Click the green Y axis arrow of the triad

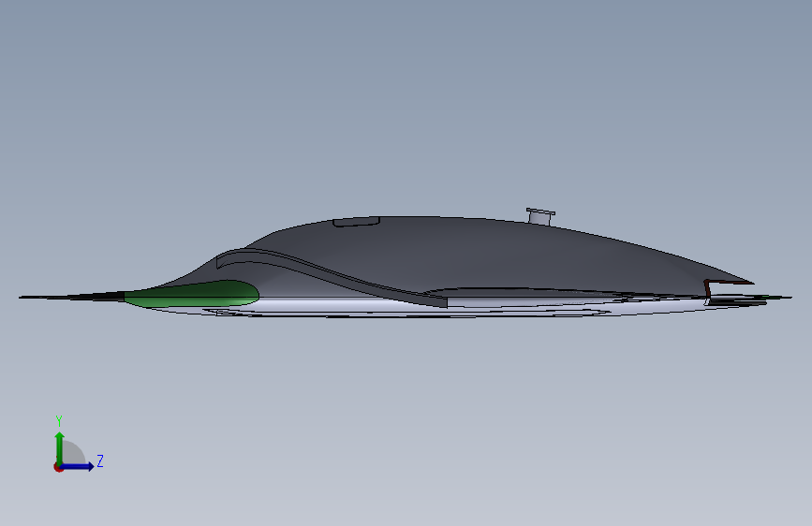tap(59, 448)
